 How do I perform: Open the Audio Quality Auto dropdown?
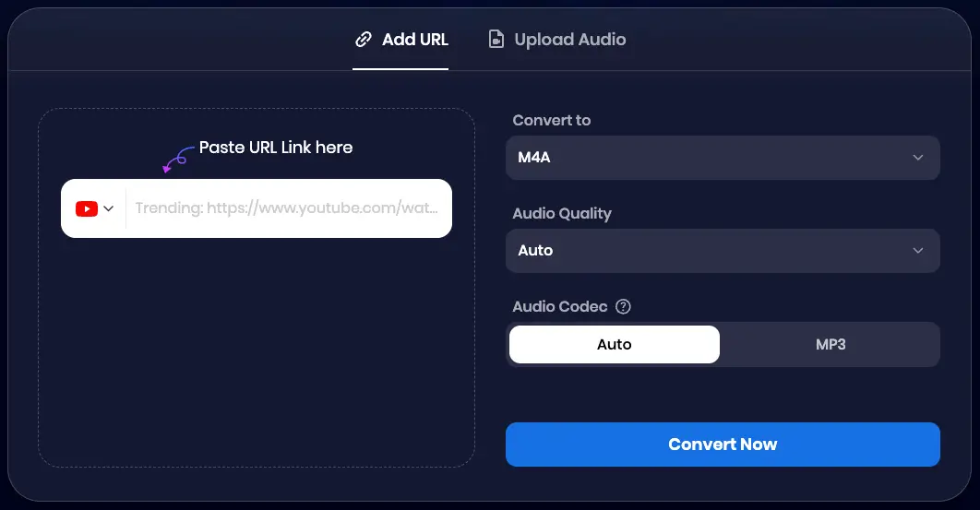point(722,251)
